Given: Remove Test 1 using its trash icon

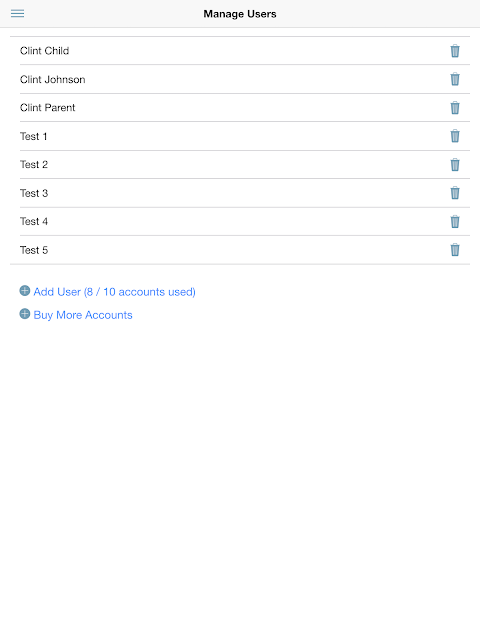Looking at the screenshot, I should pyautogui.click(x=455, y=136).
